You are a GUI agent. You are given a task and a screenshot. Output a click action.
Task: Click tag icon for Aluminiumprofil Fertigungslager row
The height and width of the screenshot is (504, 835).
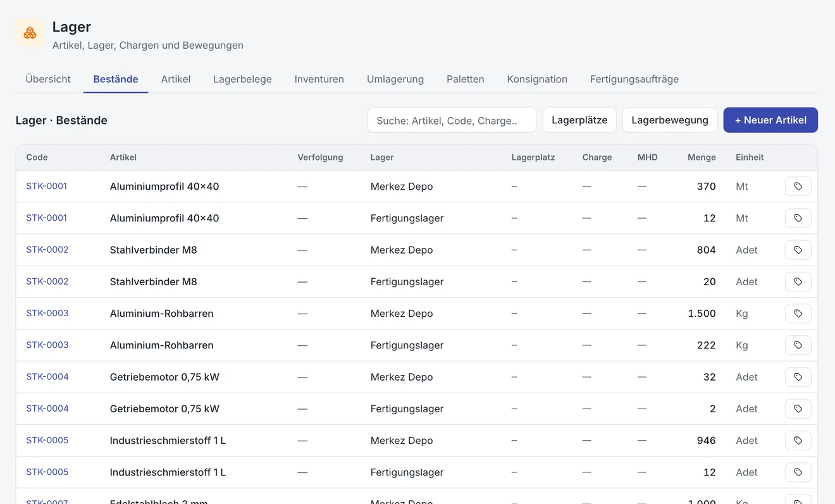click(798, 218)
